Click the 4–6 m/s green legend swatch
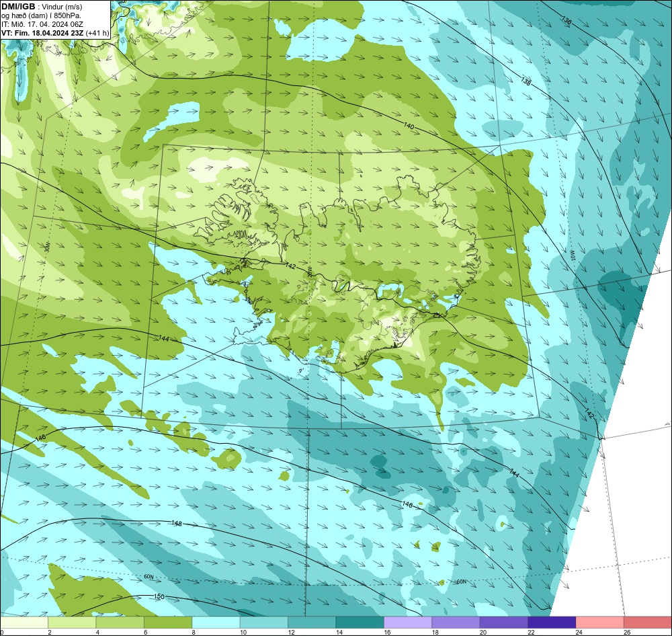The image size is (672, 636). pyautogui.click(x=120, y=622)
